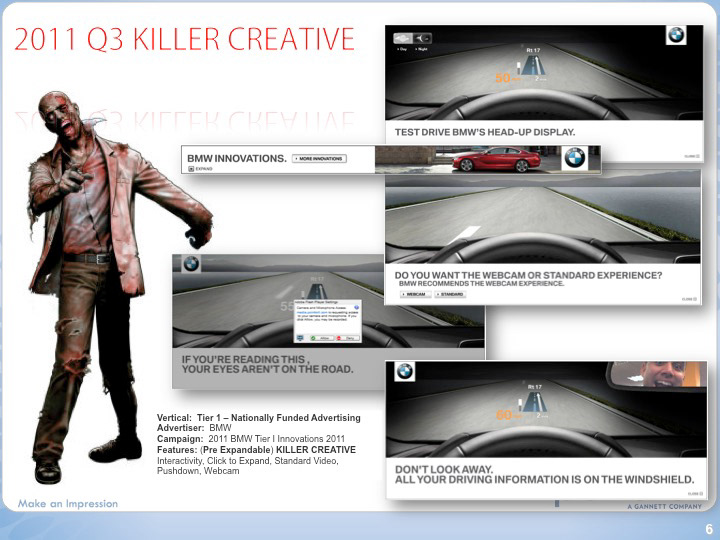The height and width of the screenshot is (540, 720).
Task: Click the BMW logo in the night-drive ad
Action: pos(676,35)
